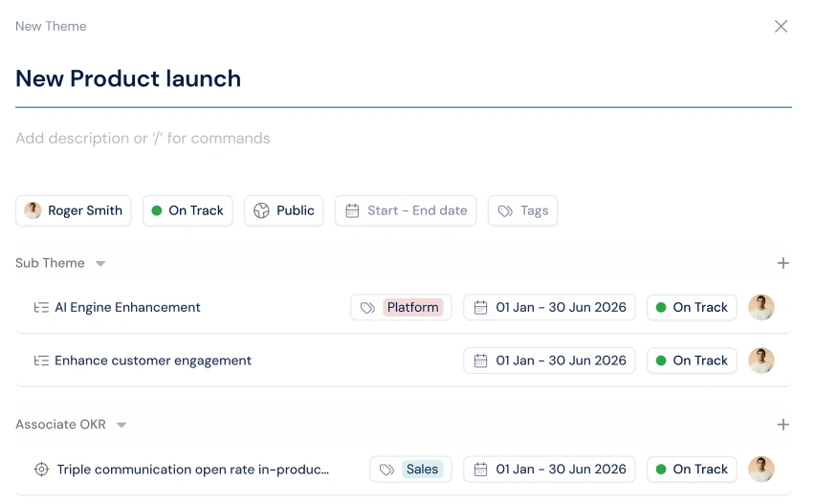Click the Sales tag label
Image resolution: width=816 pixels, height=504 pixels.
tap(422, 470)
